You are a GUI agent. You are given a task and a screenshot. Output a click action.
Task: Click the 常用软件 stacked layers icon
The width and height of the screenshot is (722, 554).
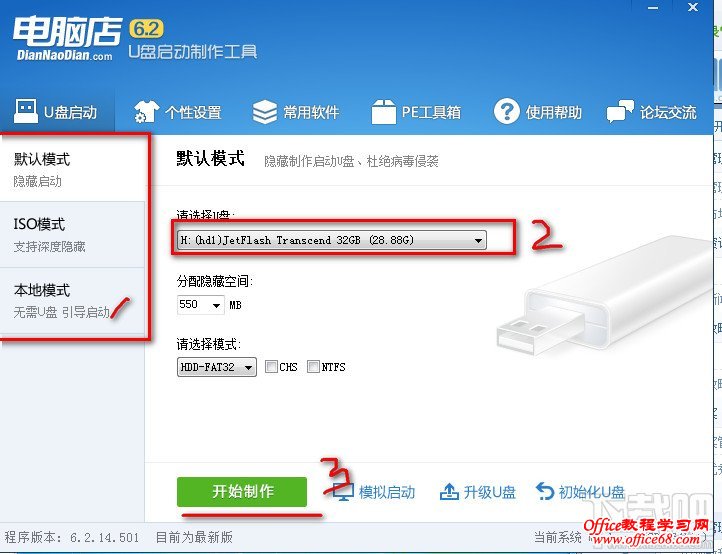(265, 112)
